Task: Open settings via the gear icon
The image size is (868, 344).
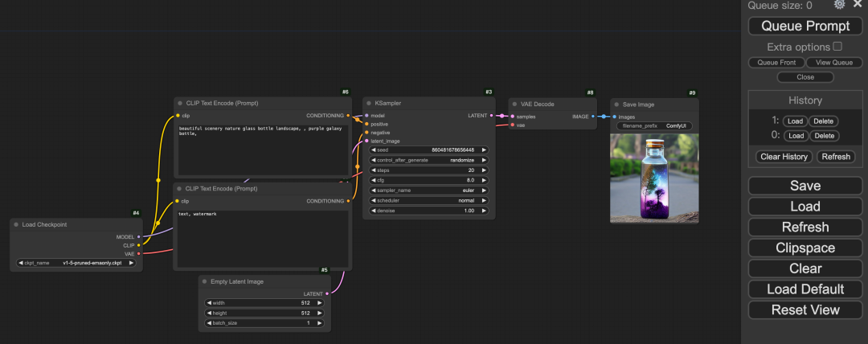Action: click(x=839, y=5)
